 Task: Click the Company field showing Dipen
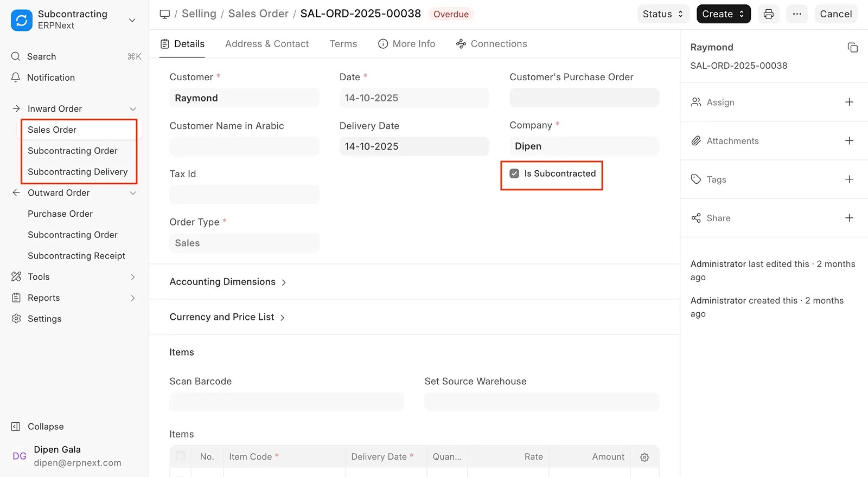click(x=584, y=146)
